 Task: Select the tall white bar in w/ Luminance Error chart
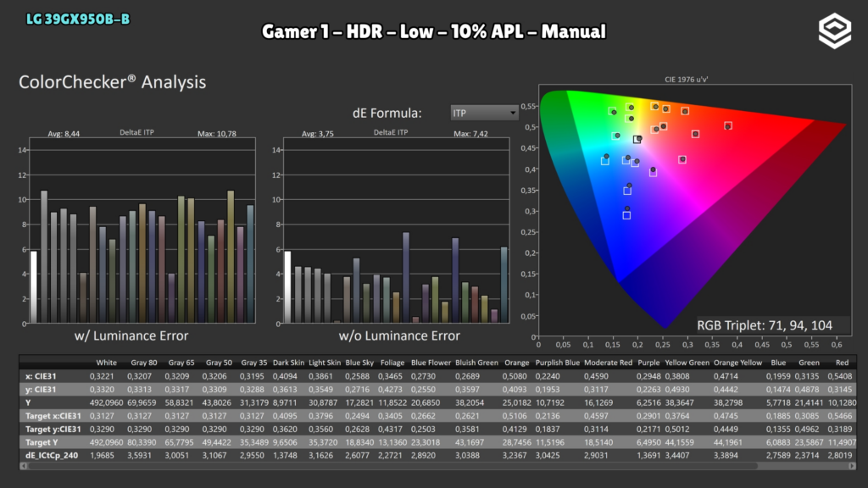tap(34, 286)
